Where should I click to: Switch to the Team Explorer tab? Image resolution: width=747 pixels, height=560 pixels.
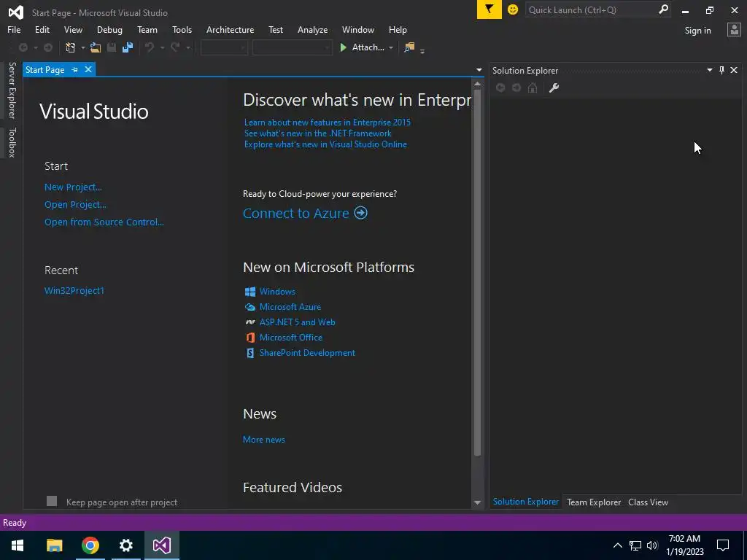594,502
